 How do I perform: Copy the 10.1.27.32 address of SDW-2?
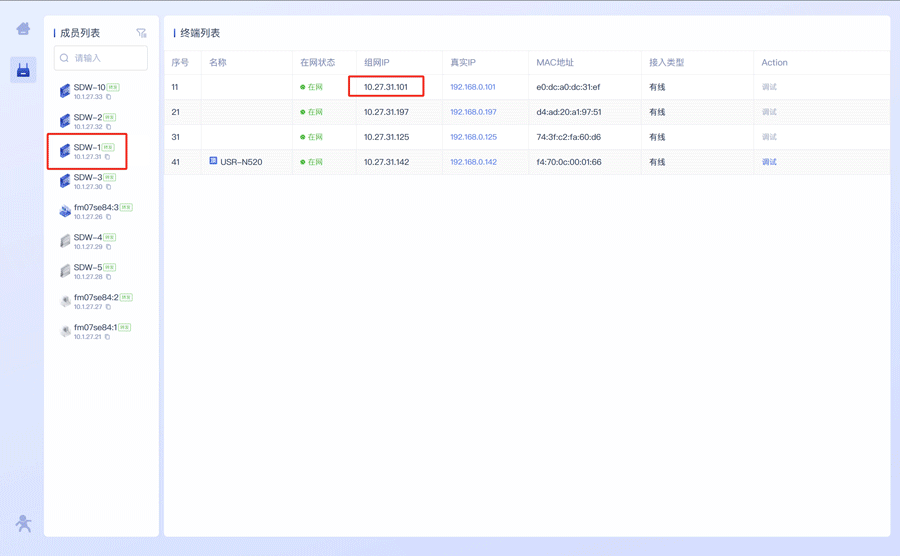click(108, 127)
